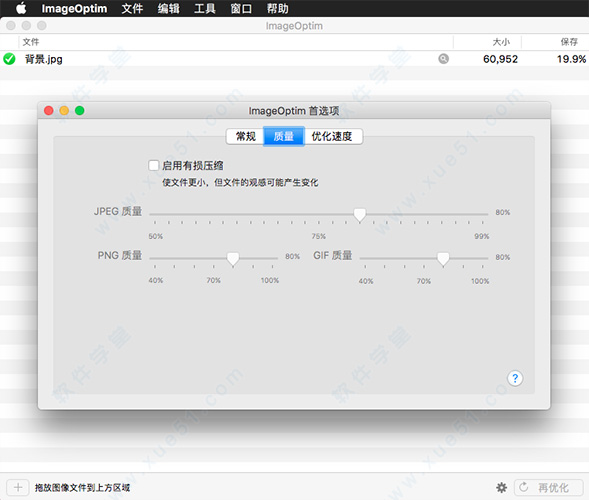This screenshot has width=589, height=500.
Task: Select the 质量 preferences tab
Action: pyautogui.click(x=284, y=136)
